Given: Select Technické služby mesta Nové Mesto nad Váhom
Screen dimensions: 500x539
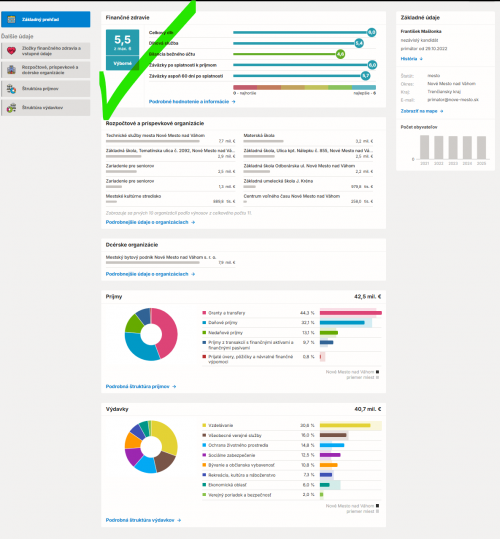Looking at the screenshot, I should pyautogui.click(x=170, y=138).
